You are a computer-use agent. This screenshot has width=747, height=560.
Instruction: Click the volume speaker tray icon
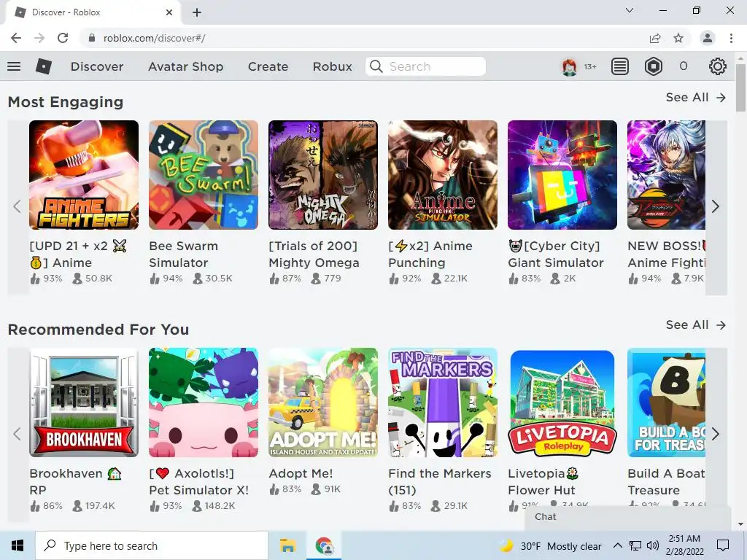coord(653,545)
